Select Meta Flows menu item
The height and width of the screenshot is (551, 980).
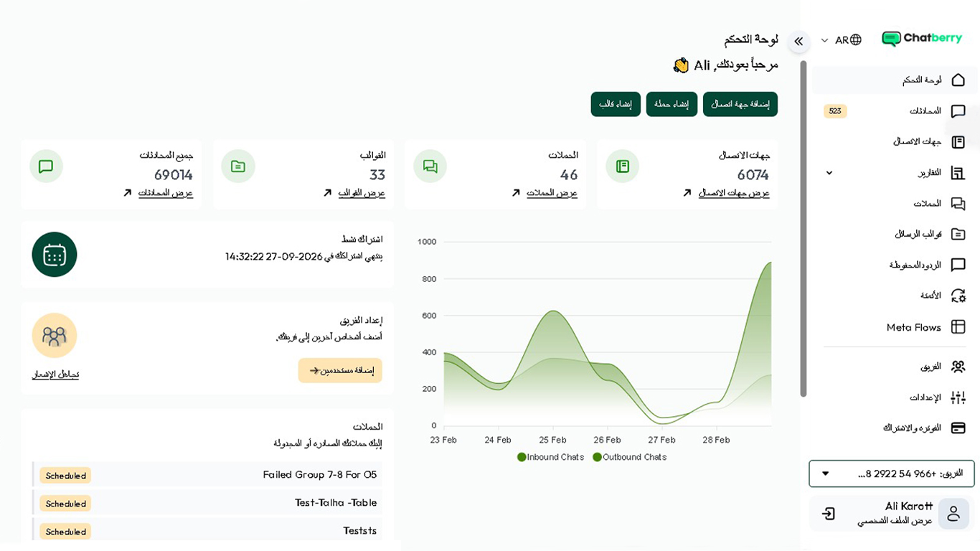pos(913,327)
